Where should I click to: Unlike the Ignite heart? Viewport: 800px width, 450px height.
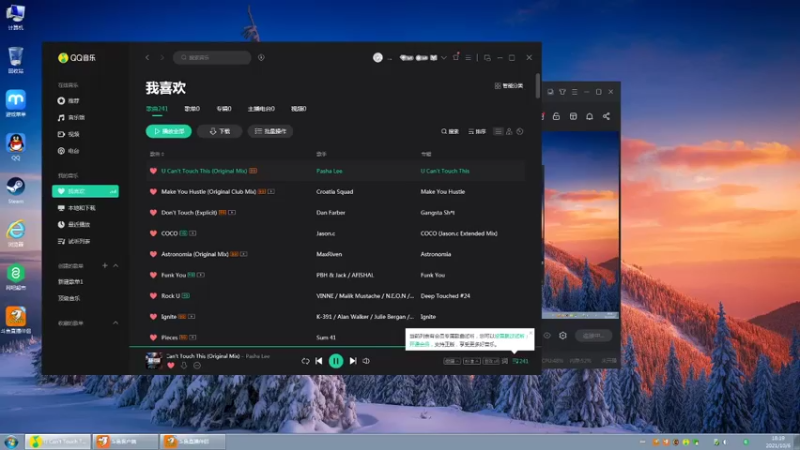pos(153,317)
